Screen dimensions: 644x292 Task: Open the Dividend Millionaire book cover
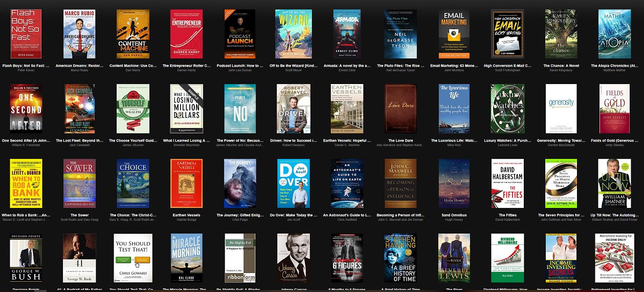pyautogui.click(x=507, y=258)
